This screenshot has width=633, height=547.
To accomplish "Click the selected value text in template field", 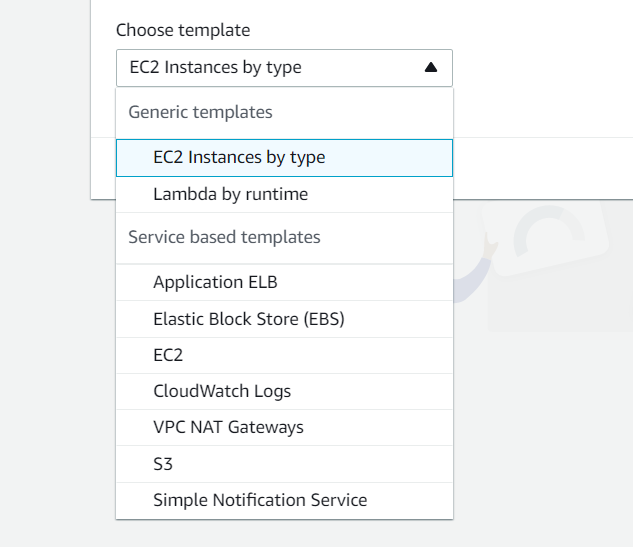I will pos(215,68).
